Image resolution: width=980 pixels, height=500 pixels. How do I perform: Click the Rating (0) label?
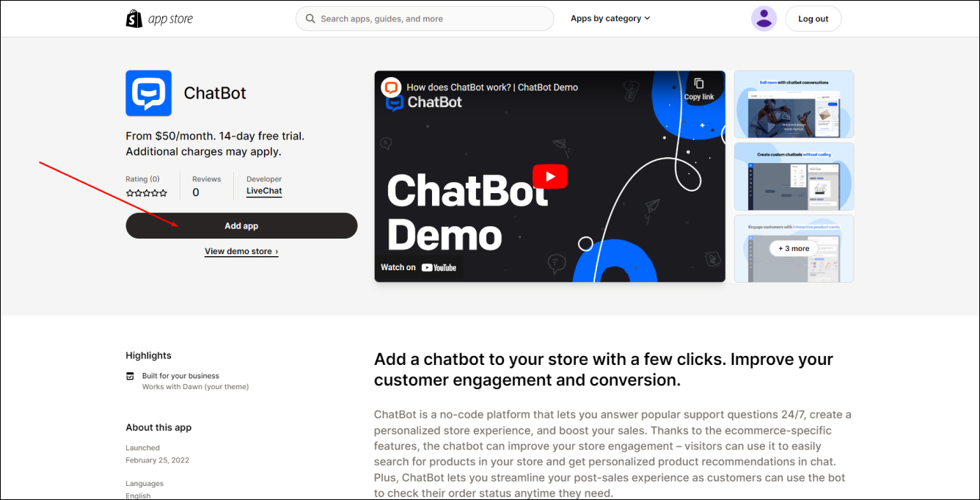tap(142, 179)
